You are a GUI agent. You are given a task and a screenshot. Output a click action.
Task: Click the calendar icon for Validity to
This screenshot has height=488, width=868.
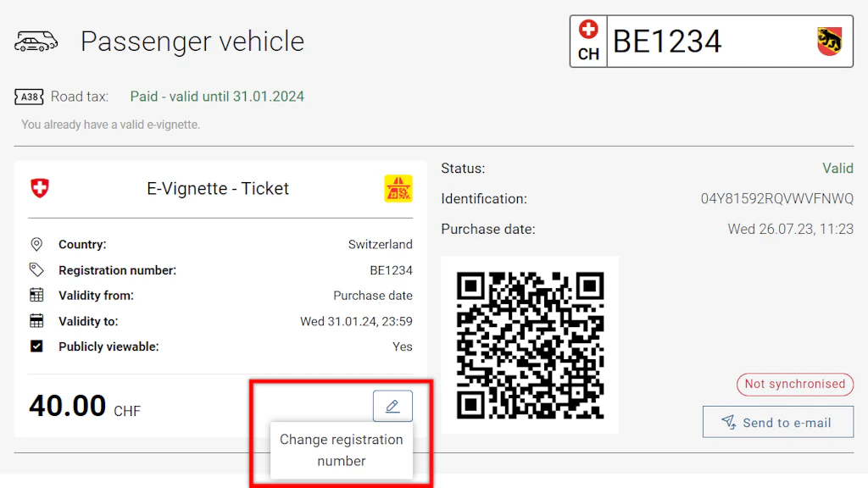(36, 321)
